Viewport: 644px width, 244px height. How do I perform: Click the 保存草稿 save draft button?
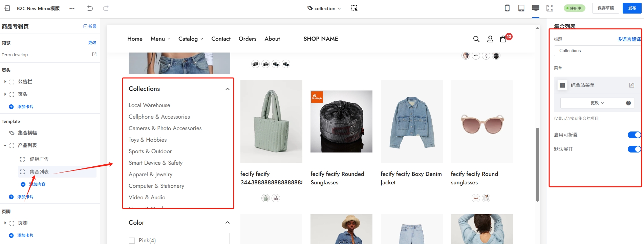[605, 8]
